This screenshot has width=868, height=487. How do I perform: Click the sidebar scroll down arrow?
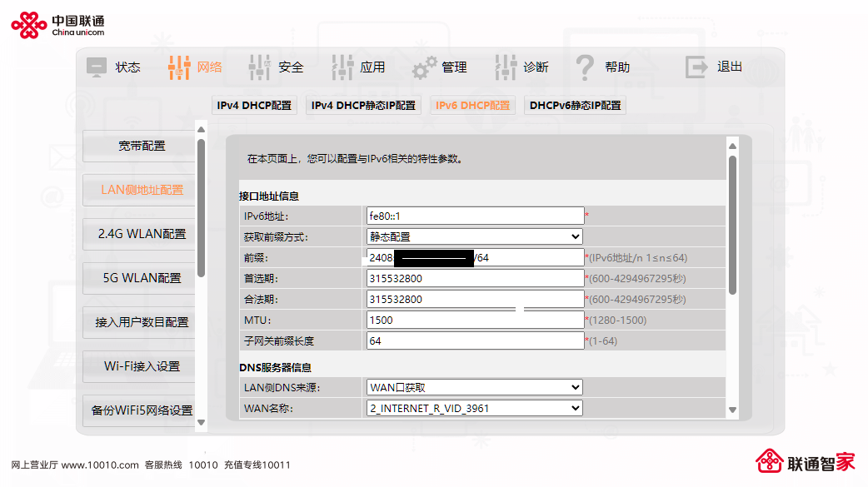click(202, 422)
